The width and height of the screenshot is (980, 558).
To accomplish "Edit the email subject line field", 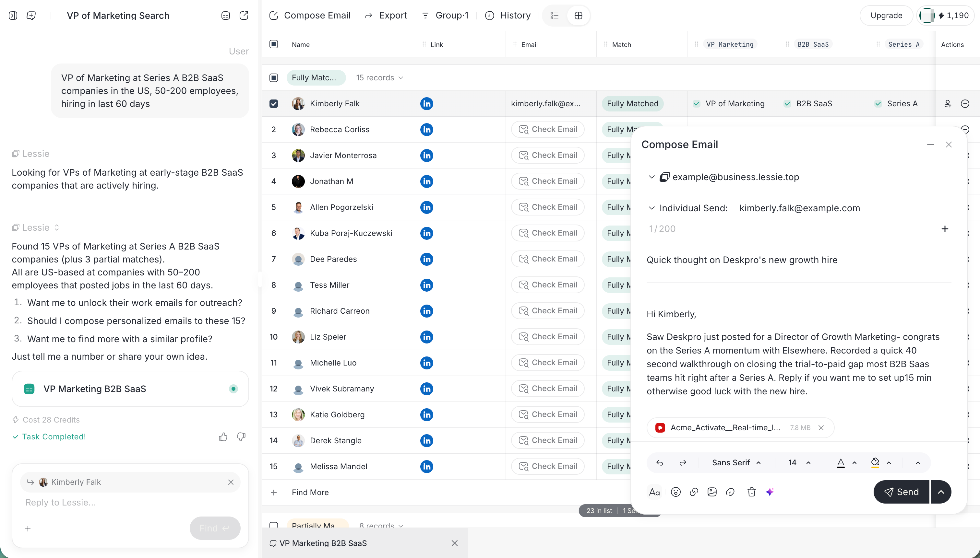I will click(799, 260).
